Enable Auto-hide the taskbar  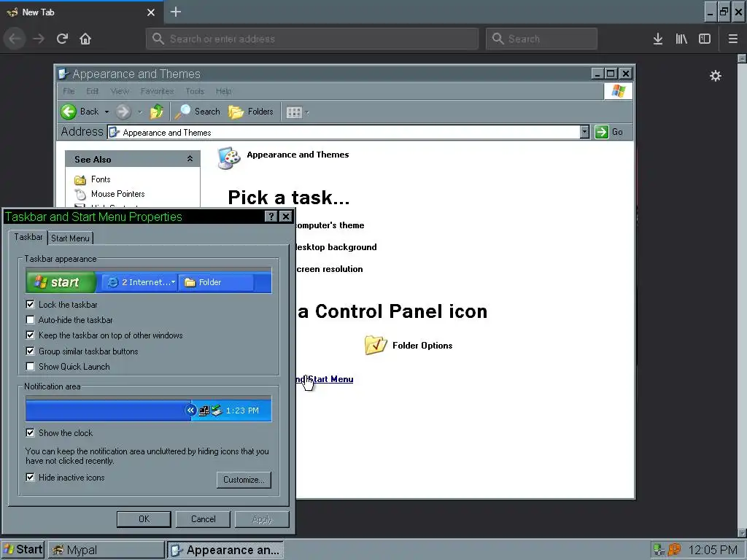pos(30,320)
